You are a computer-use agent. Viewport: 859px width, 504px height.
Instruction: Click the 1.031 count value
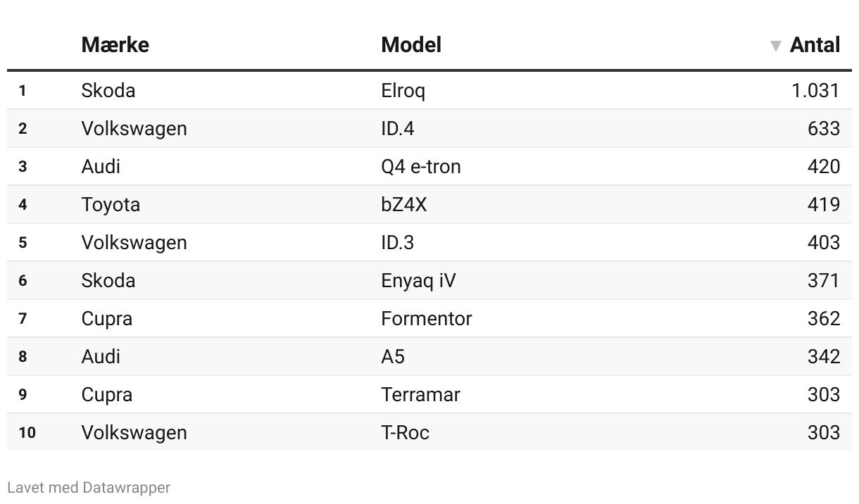tap(815, 90)
